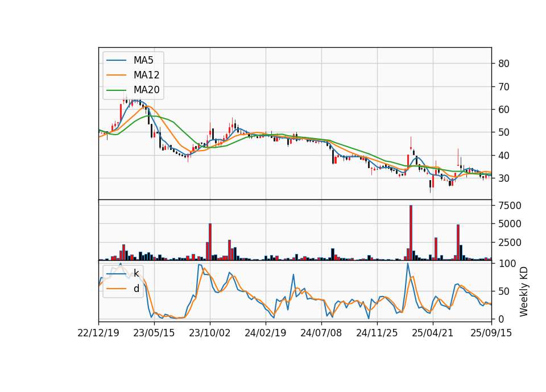Click the 25/09/15 date tick label
Image resolution: width=546 pixels, height=392 pixels.
[x=491, y=333]
